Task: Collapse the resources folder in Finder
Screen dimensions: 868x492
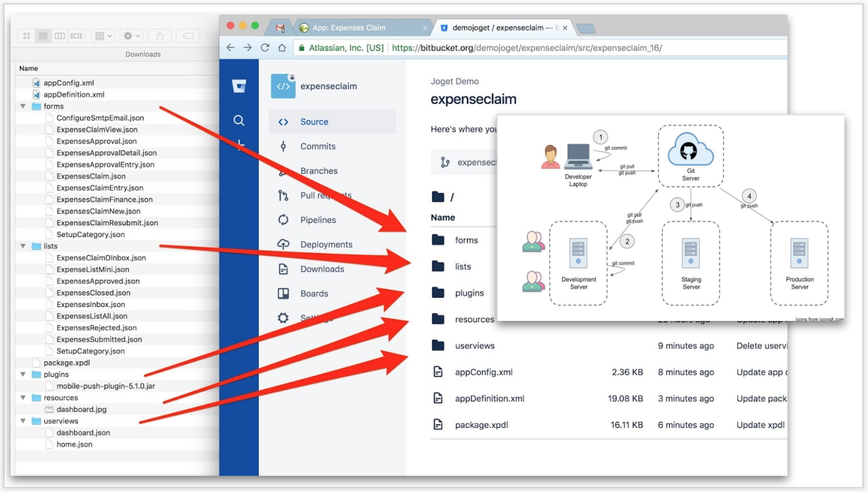Action: [23, 398]
